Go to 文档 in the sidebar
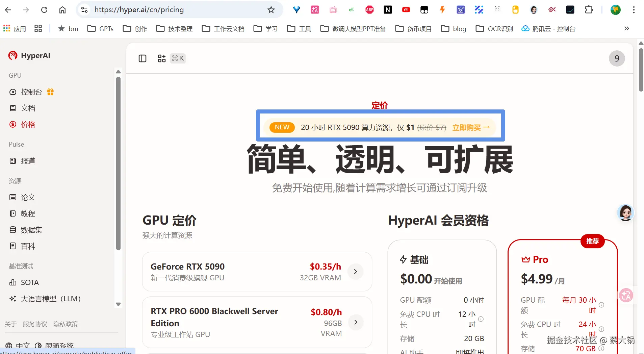The height and width of the screenshot is (354, 644). pos(23,108)
